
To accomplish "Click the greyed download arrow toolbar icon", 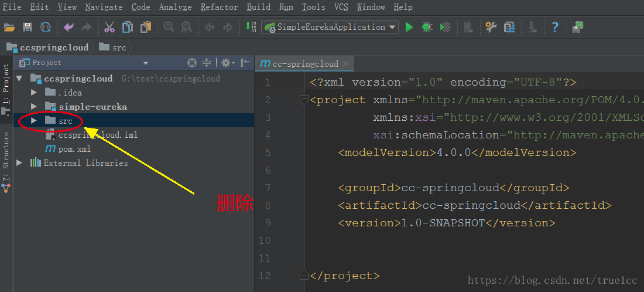I will 532,28.
